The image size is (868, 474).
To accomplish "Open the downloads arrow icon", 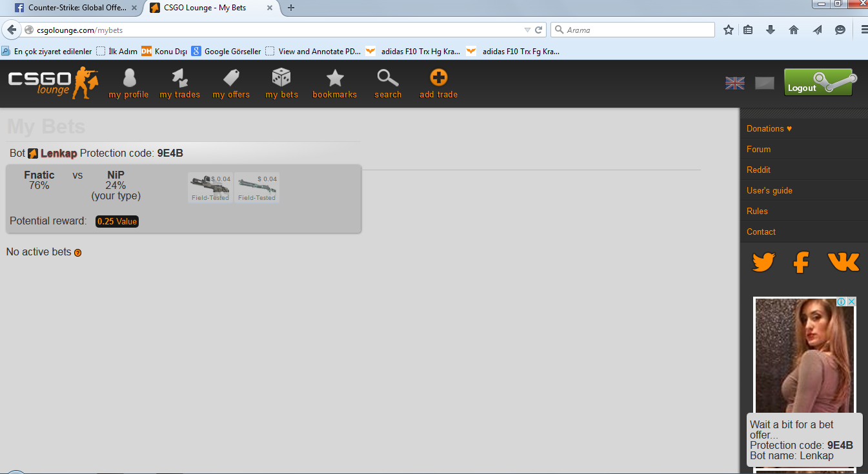I will (771, 30).
